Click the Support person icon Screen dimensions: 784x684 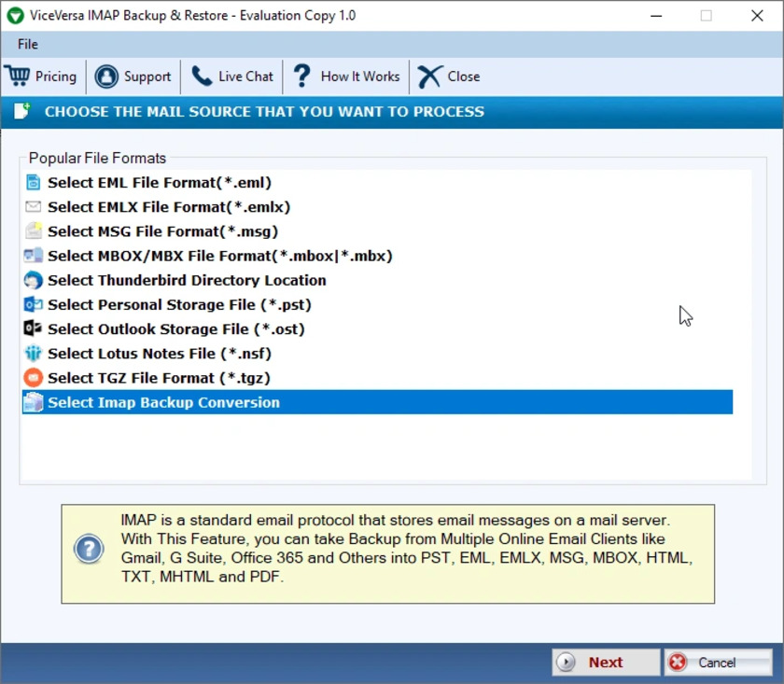tap(106, 77)
